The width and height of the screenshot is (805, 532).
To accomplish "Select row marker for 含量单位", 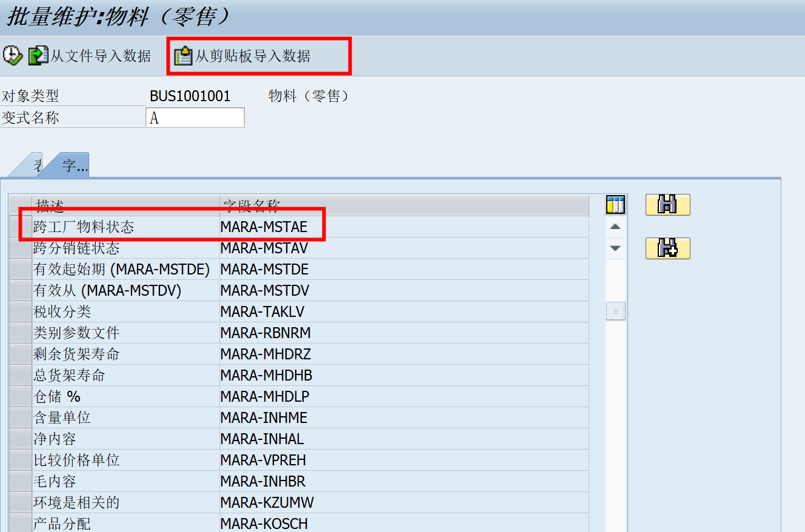I will [21, 418].
